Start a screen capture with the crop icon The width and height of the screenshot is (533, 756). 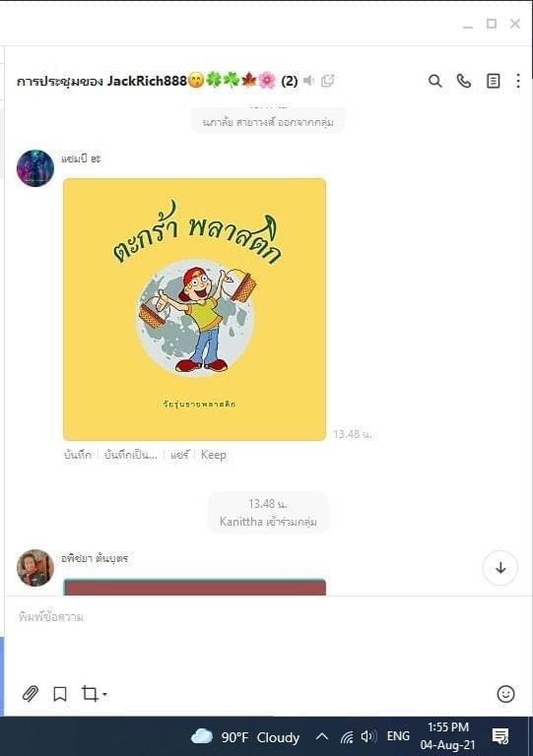90,693
